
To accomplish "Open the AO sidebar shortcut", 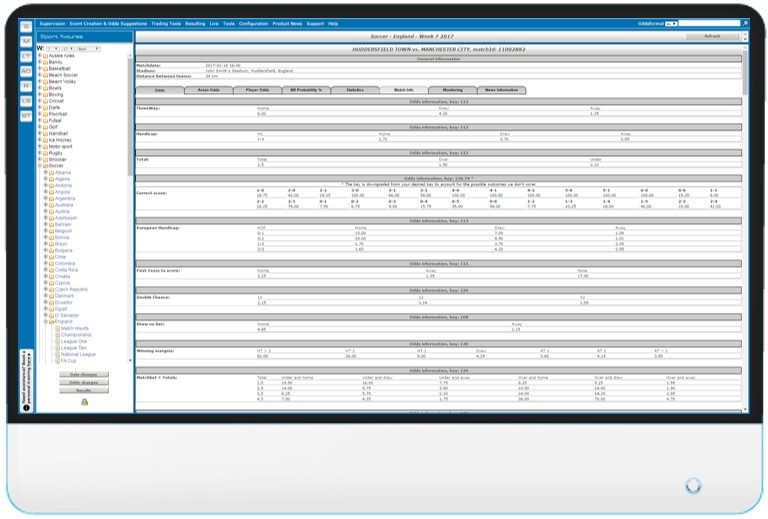I will pos(26,70).
